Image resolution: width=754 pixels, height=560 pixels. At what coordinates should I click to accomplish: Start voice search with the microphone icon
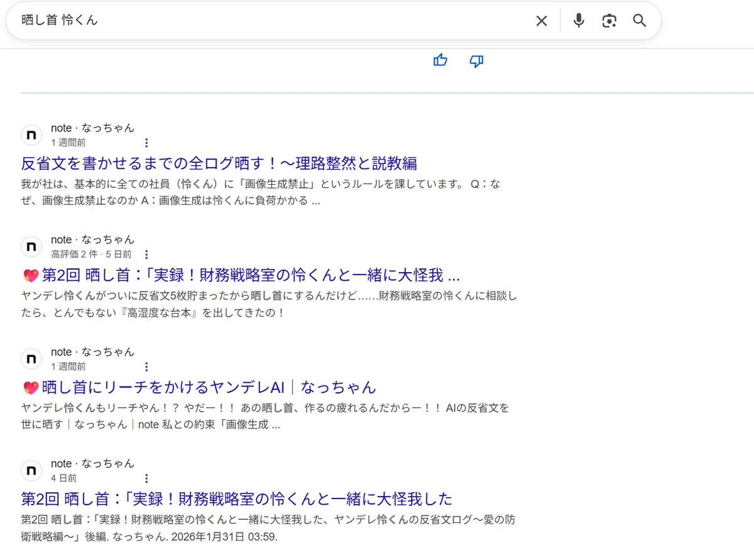[x=579, y=21]
